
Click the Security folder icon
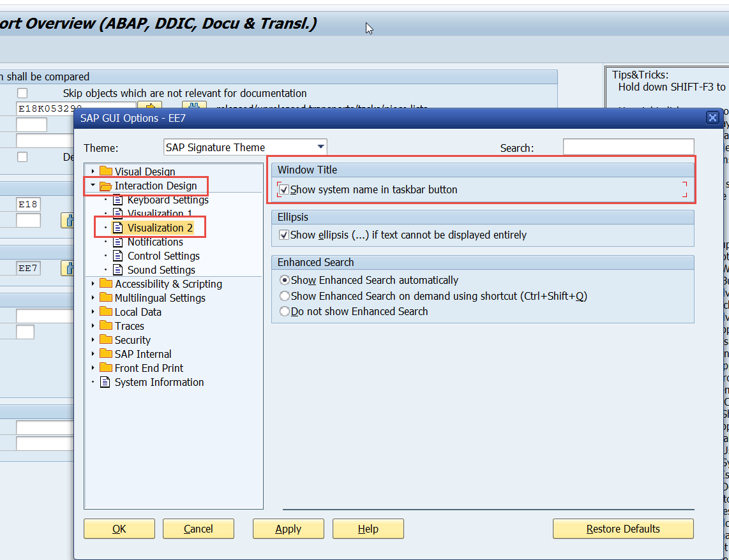pos(106,340)
